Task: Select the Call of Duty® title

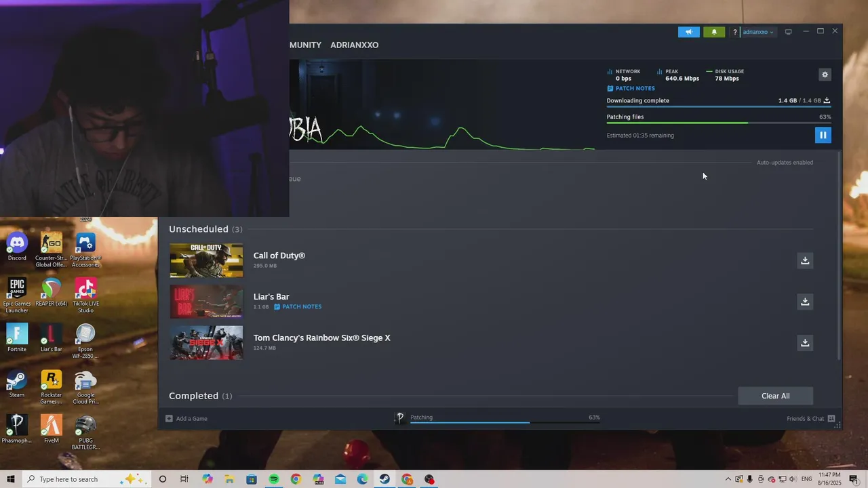Action: click(x=279, y=256)
